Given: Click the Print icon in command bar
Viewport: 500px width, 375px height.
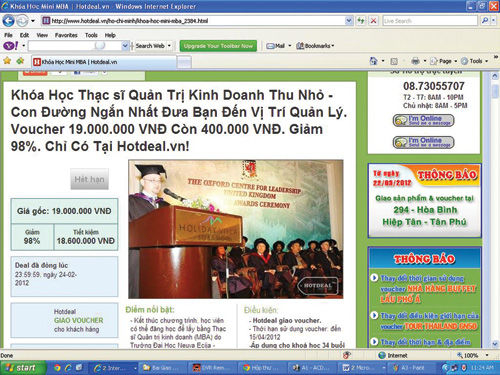Looking at the screenshot, I should (x=415, y=61).
